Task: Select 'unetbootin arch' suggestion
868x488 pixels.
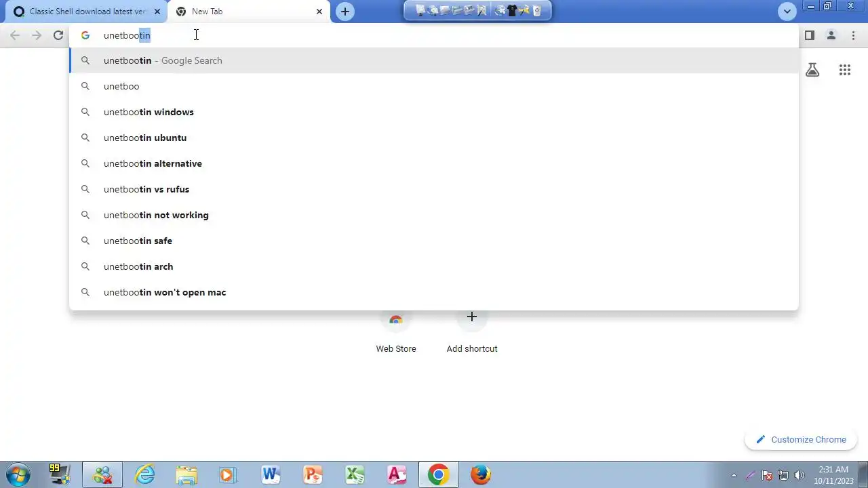Action: pos(434,266)
